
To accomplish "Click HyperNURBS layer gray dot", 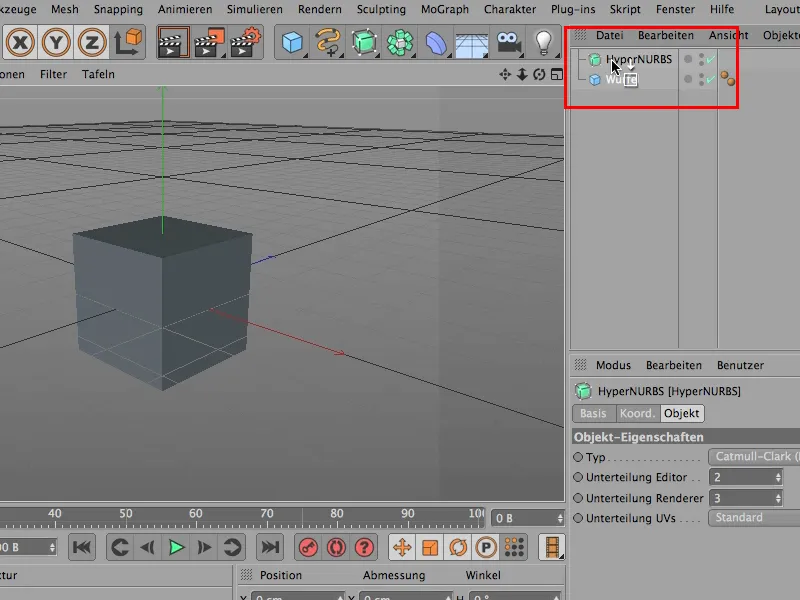I will coord(688,60).
